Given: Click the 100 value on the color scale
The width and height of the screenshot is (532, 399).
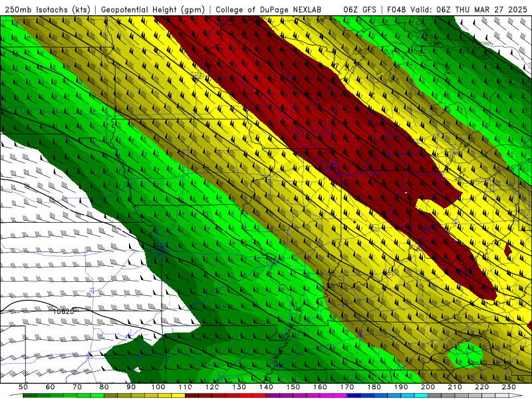Looking at the screenshot, I should [158, 387].
